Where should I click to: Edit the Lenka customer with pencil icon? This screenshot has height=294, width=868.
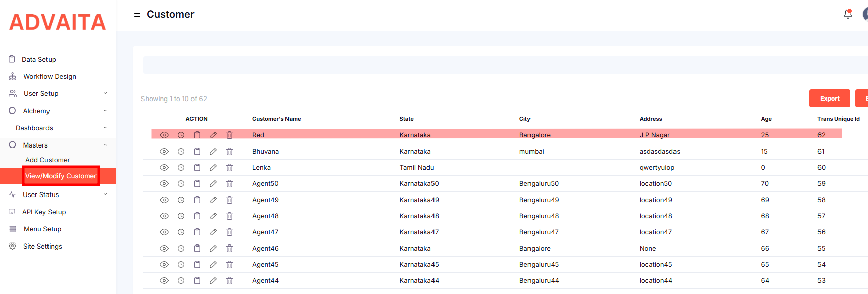[213, 168]
